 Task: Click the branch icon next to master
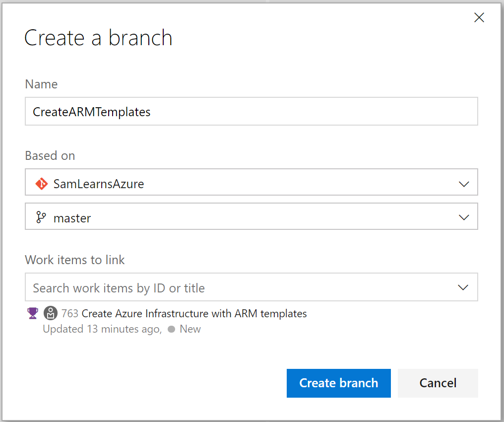41,217
